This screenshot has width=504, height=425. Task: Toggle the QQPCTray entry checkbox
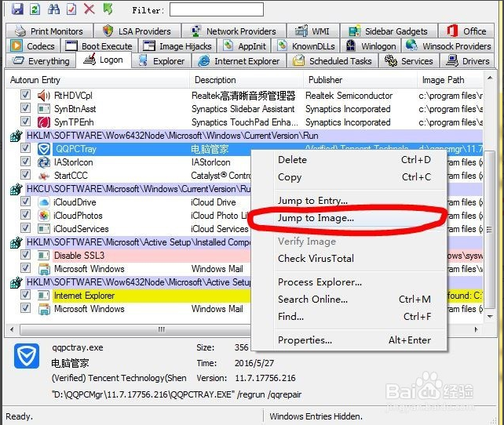point(25,148)
